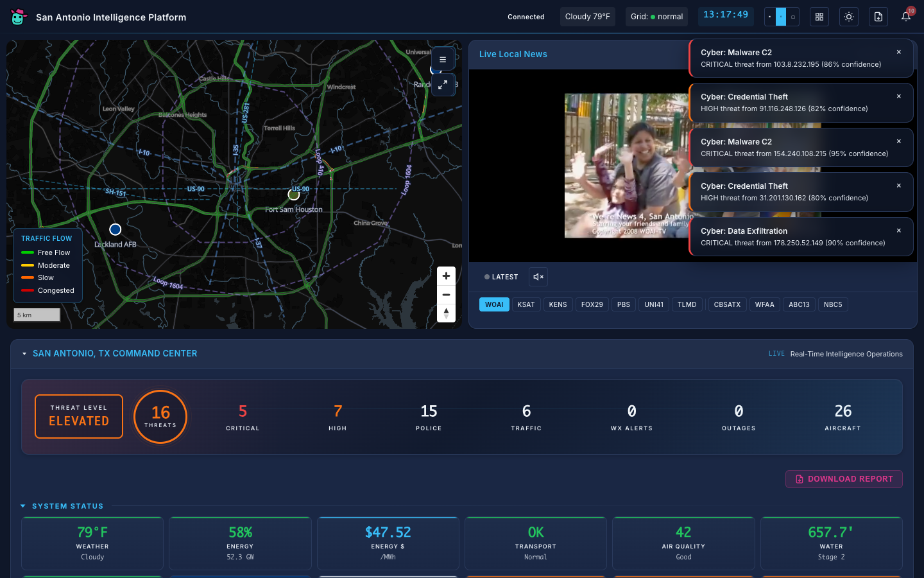Click the Download Report button
The width and height of the screenshot is (924, 578).
point(844,478)
